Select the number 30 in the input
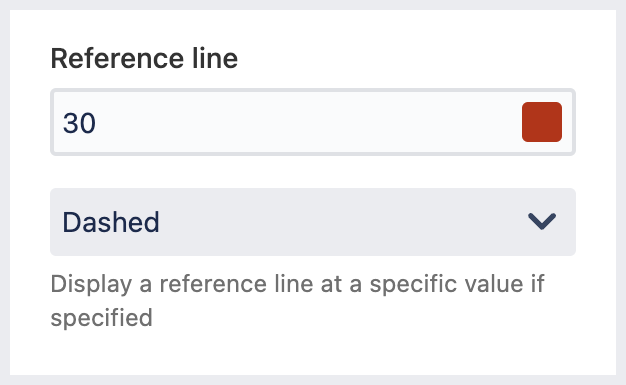 click(79, 123)
